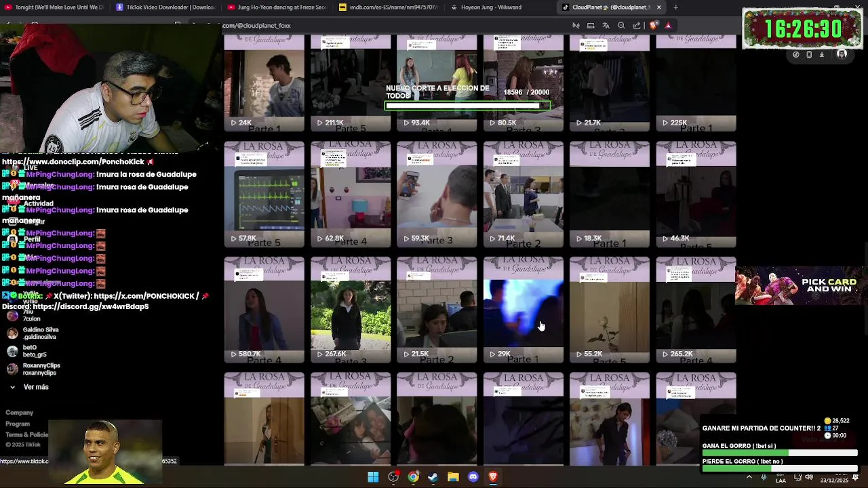868x488 pixels.
Task: Open the Company footer link
Action: point(19,413)
